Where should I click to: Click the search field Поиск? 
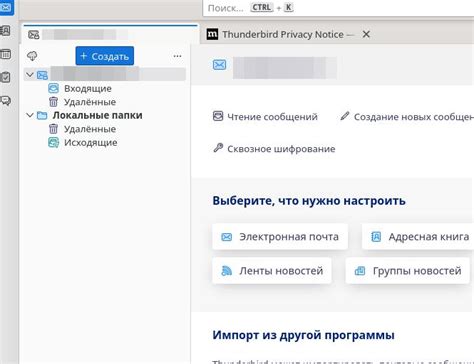pos(338,8)
